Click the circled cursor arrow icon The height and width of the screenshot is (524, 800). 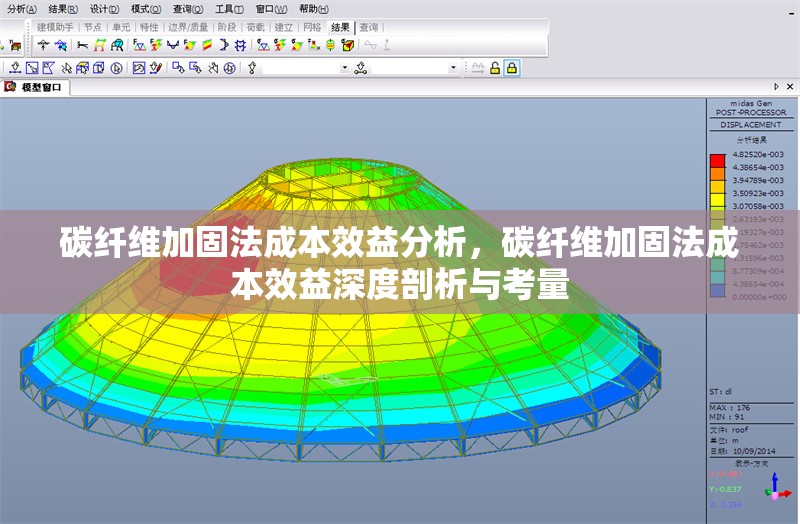[116, 68]
